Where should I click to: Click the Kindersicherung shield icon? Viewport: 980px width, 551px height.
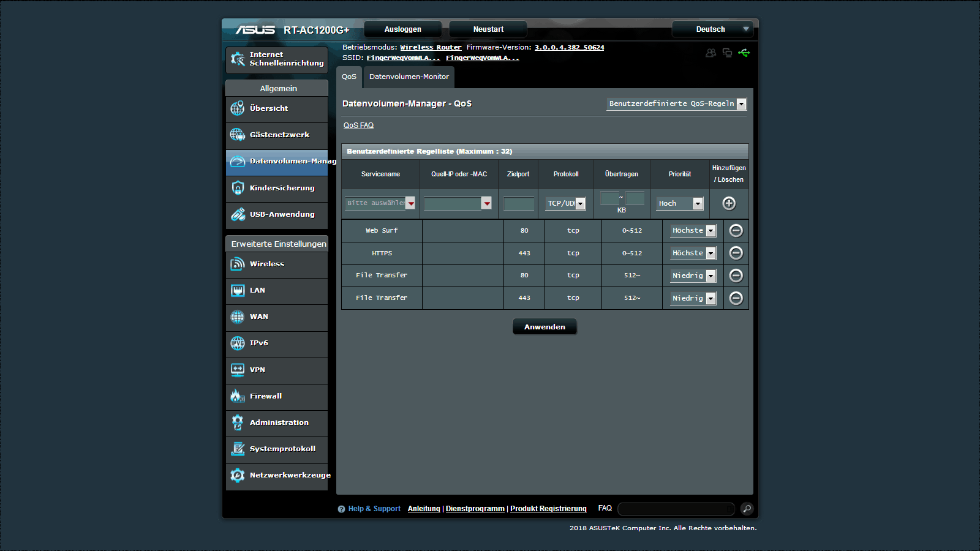click(x=238, y=188)
